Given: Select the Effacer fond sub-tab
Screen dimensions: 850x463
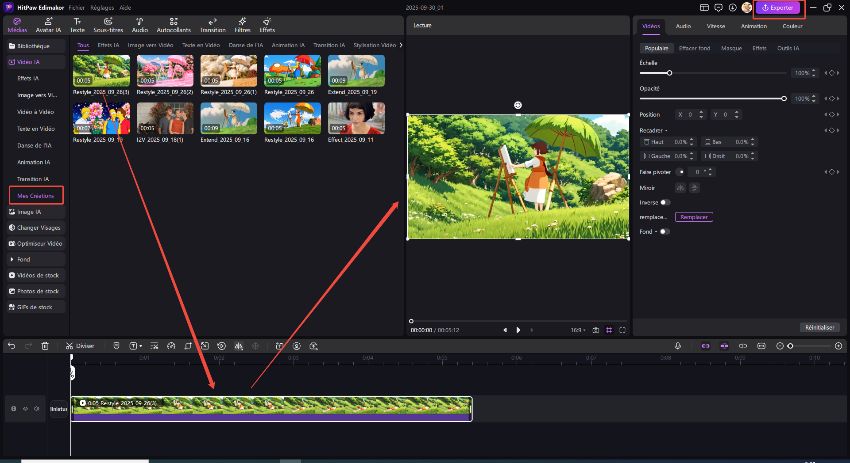Looking at the screenshot, I should click(693, 48).
